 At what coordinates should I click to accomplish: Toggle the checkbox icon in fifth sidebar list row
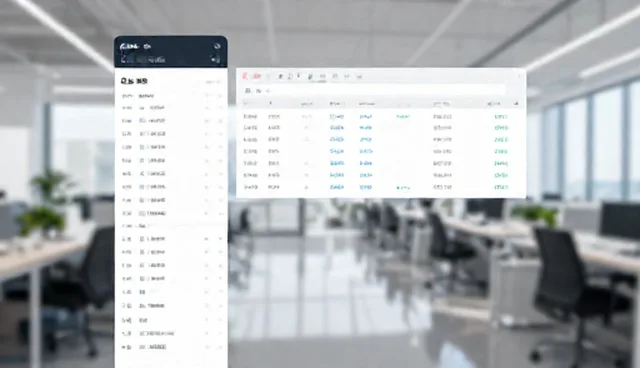pos(142,147)
